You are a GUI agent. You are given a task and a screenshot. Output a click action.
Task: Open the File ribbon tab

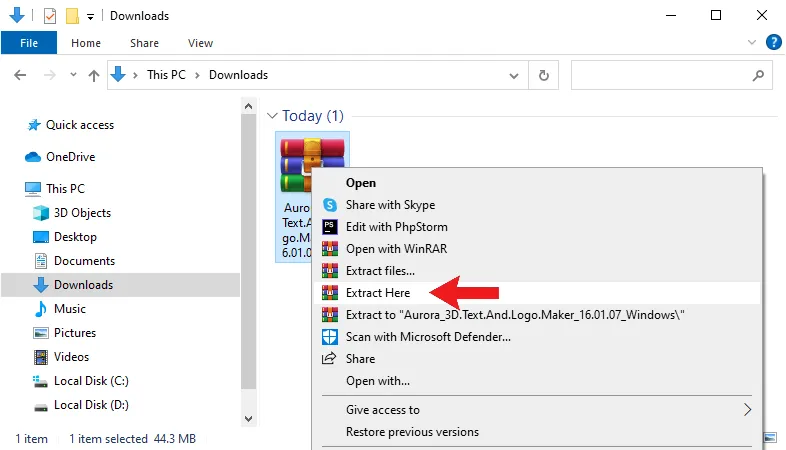(29, 43)
